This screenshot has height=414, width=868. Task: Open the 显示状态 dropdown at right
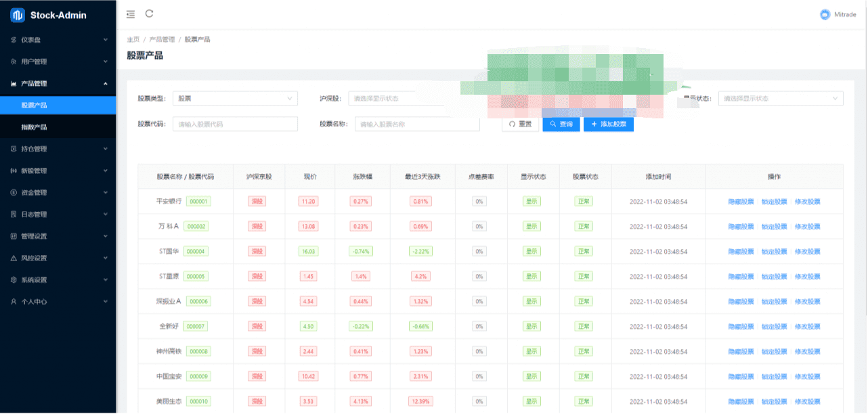(781, 99)
